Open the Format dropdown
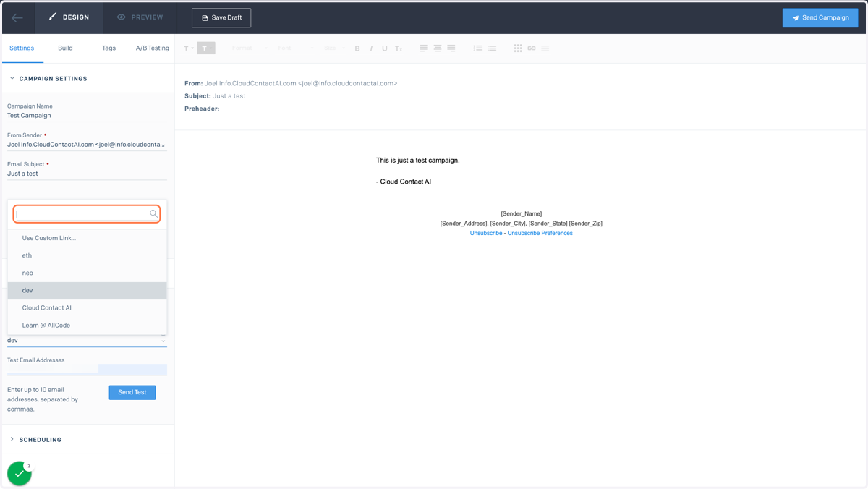Viewport: 868px width, 489px height. click(250, 48)
